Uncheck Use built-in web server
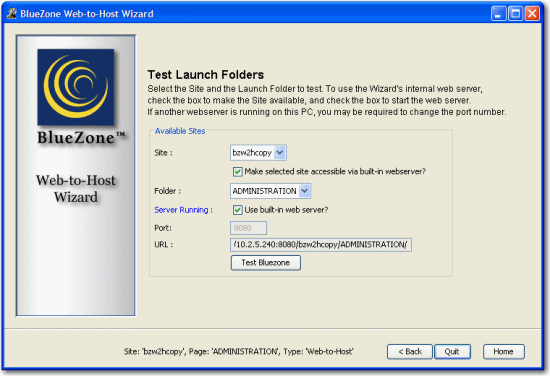The image size is (550, 376). coord(237,210)
